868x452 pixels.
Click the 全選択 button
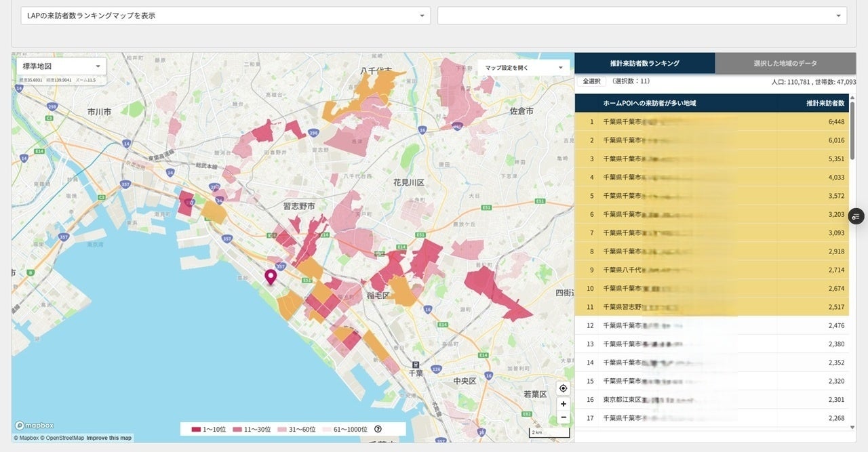coord(591,81)
